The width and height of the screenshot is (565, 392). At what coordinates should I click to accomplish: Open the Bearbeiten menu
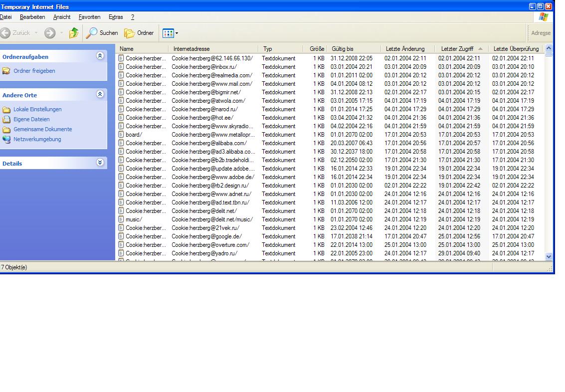click(32, 17)
